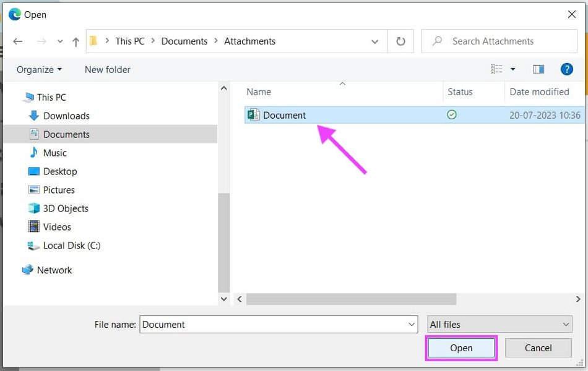Open recent locations dropdown arrow
Screen dimensions: 588x371
coord(60,41)
